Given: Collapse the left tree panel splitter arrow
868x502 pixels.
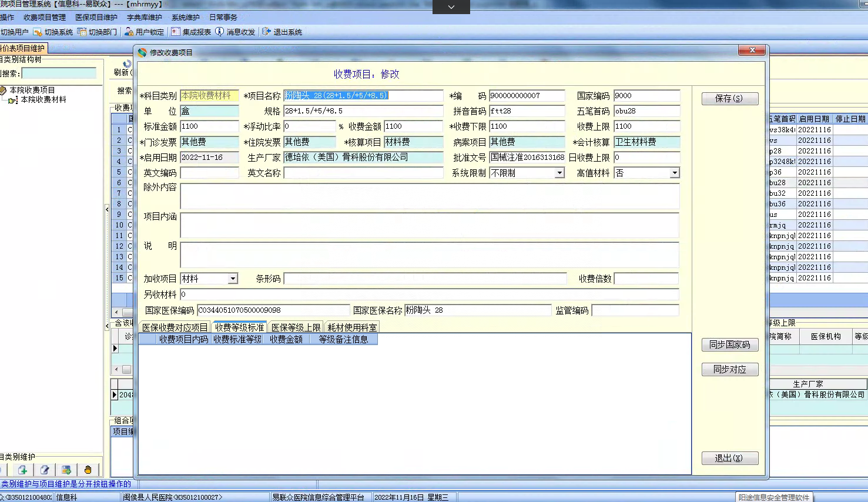Looking at the screenshot, I should click(107, 209).
